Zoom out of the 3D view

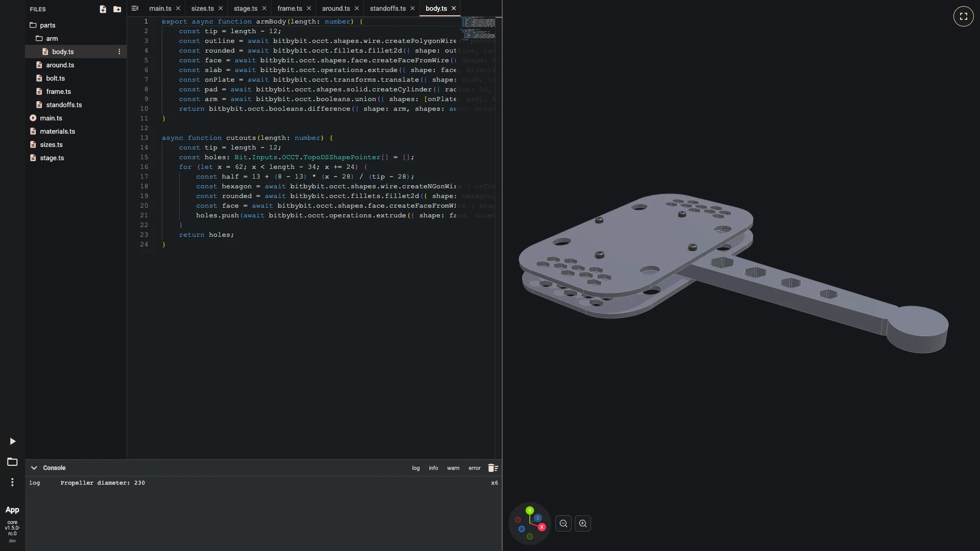point(563,523)
